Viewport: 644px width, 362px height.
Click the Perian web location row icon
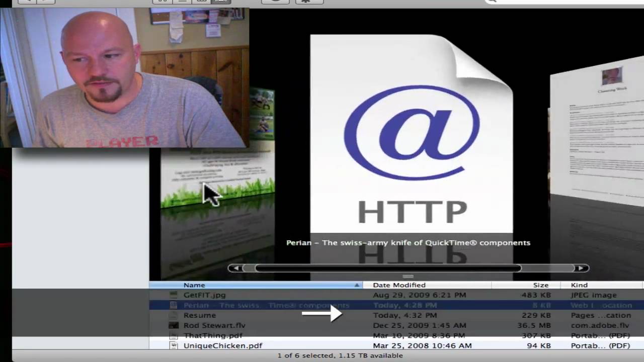(174, 305)
